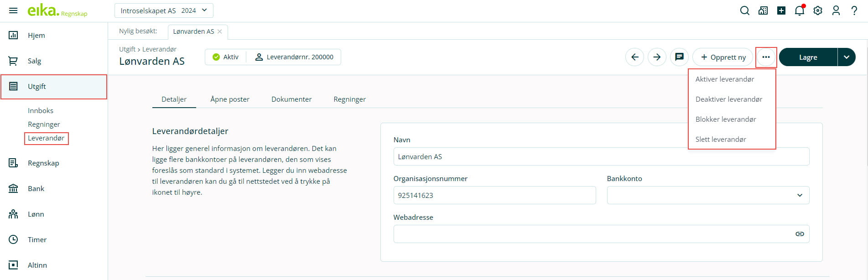Click the search magnifier icon
The width and height of the screenshot is (868, 280).
744,10
